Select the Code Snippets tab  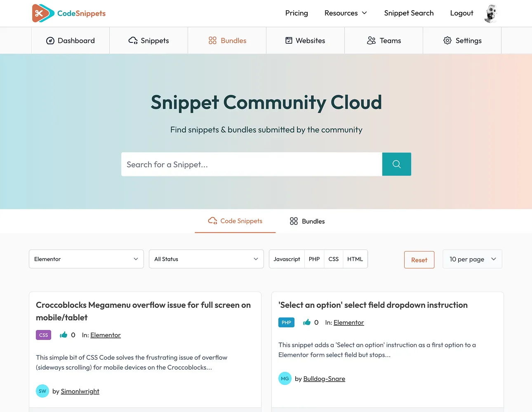tap(235, 221)
